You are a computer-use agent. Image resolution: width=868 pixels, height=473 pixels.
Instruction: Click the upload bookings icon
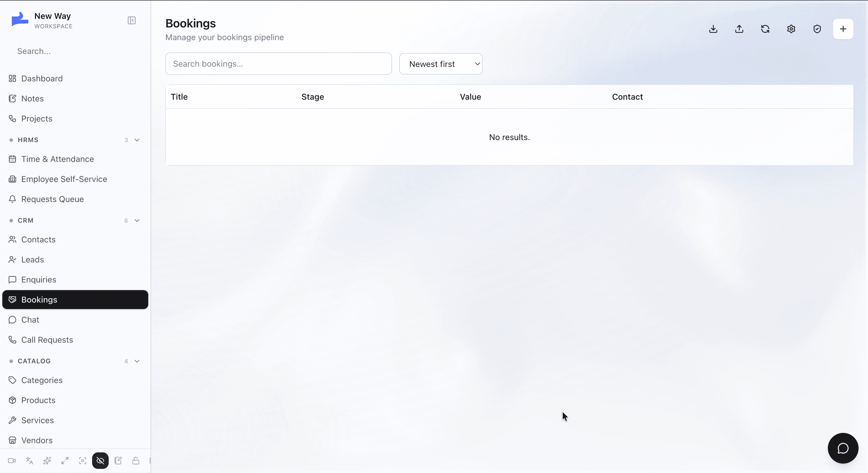pos(739,29)
